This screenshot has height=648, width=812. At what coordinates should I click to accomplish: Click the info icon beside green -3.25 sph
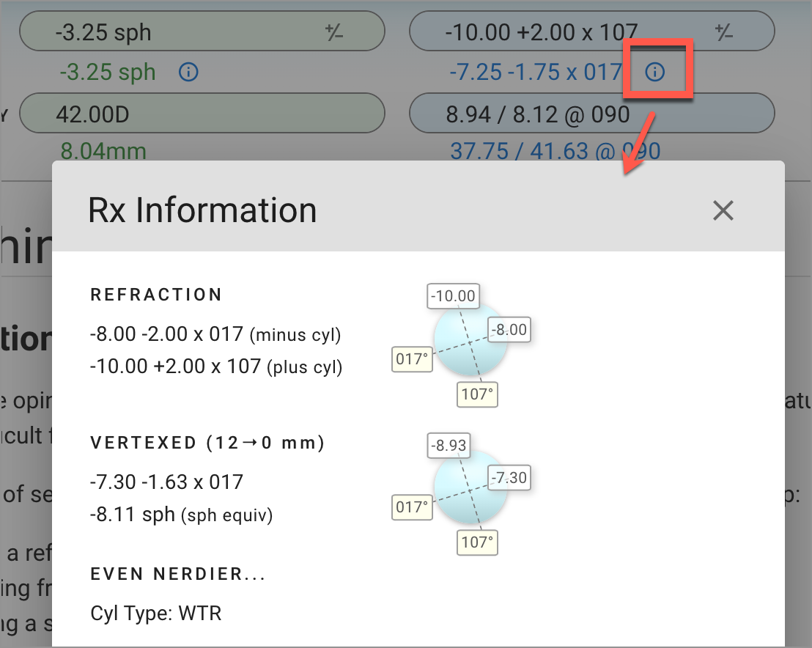pyautogui.click(x=188, y=72)
